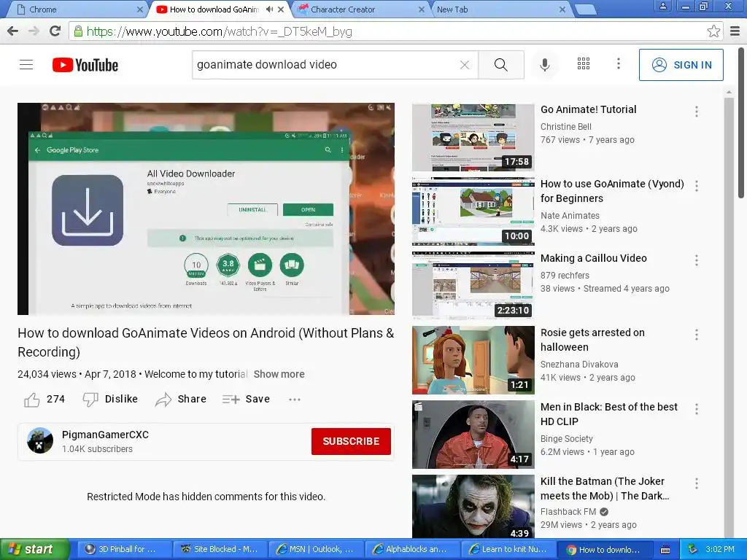Open YouTube settings three-dot menu
747x560 pixels.
click(x=619, y=64)
